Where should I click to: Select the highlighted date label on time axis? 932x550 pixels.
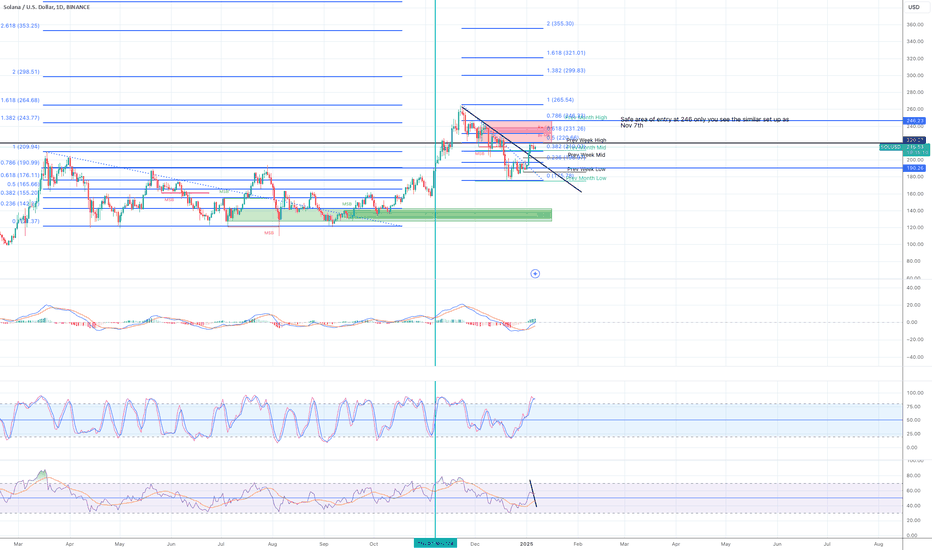point(435,543)
